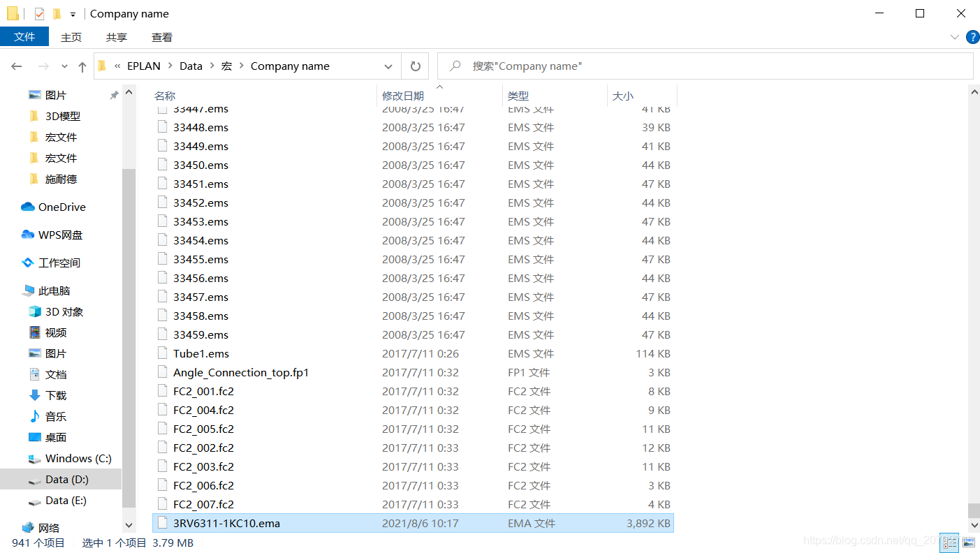Open the Help question mark icon
The width and height of the screenshot is (980, 553).
point(972,37)
